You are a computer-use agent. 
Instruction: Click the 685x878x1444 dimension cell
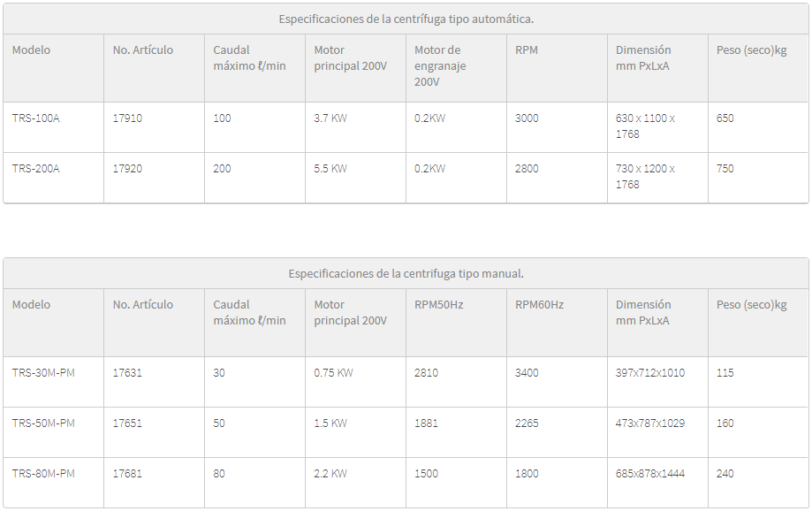pyautogui.click(x=649, y=474)
